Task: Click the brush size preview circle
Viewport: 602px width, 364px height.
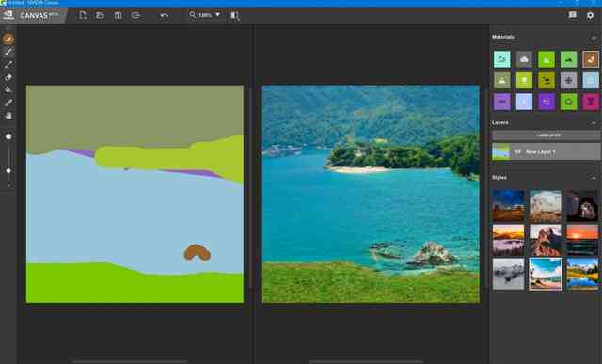Action: click(8, 136)
